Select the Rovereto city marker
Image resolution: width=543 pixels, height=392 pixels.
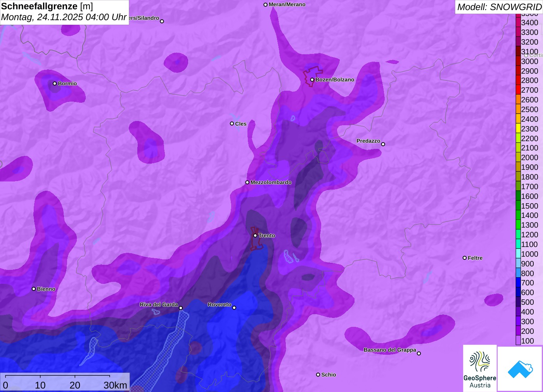tap(234, 308)
